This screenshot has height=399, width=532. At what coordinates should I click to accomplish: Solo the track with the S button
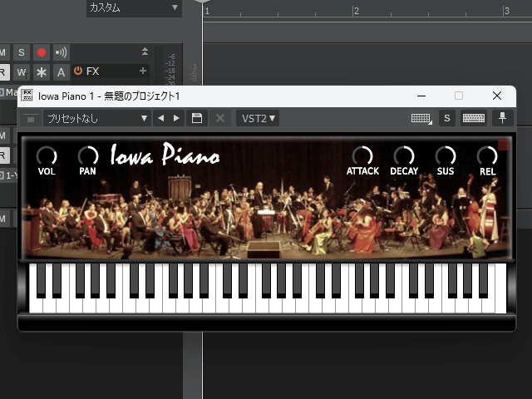point(22,52)
